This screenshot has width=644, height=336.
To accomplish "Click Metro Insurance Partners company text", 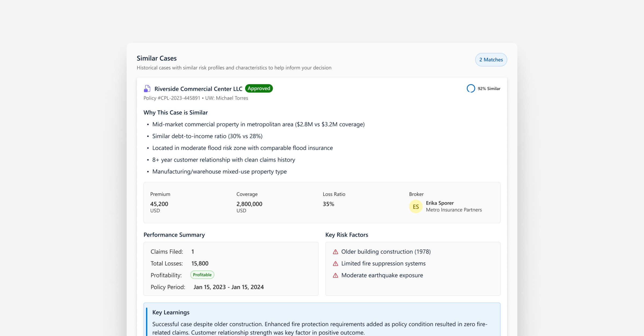I will tap(454, 210).
